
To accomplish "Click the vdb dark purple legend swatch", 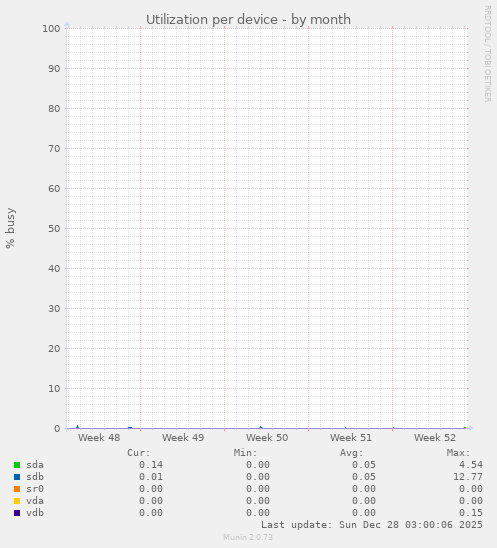I will coord(17,513).
